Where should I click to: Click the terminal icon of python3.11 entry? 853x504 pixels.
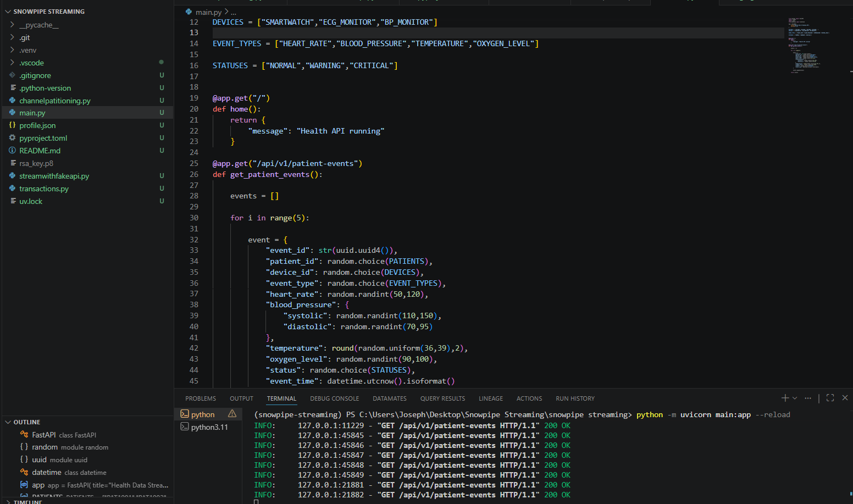pos(185,427)
